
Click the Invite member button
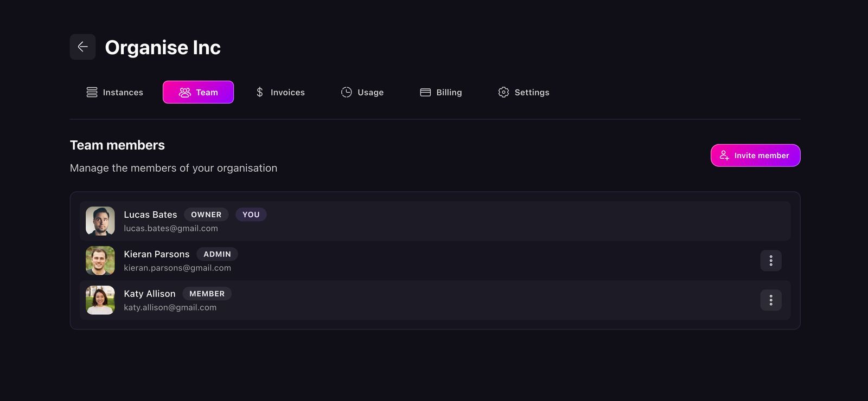click(x=755, y=156)
